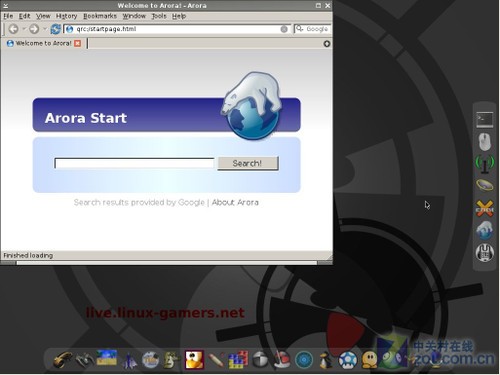Expand the forward button history dropdown arrow
The image size is (500, 375).
(x=45, y=29)
